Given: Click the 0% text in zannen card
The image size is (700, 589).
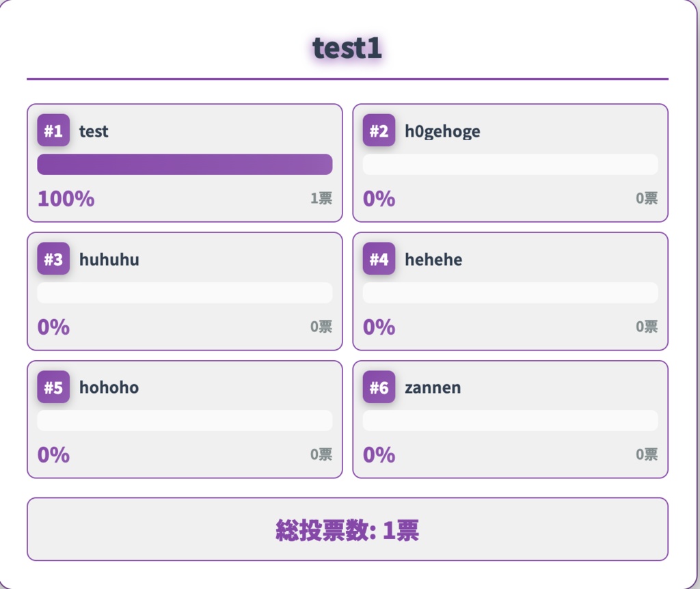Looking at the screenshot, I should (x=379, y=455).
